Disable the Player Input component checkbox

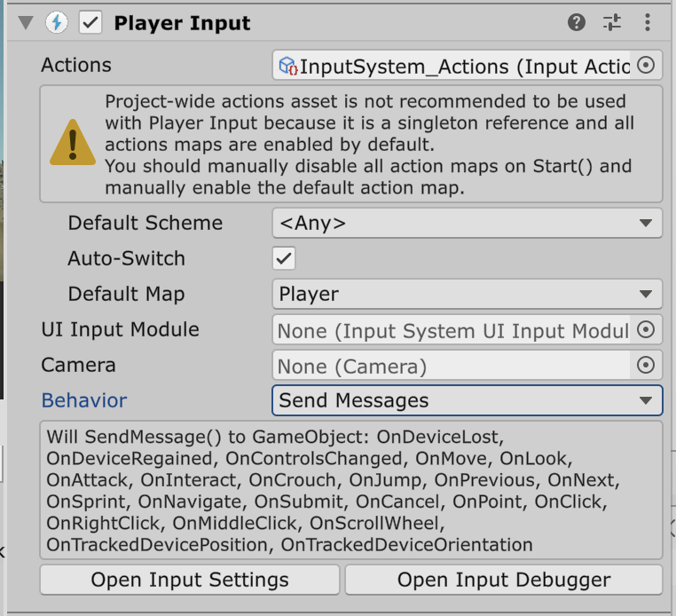[x=90, y=23]
